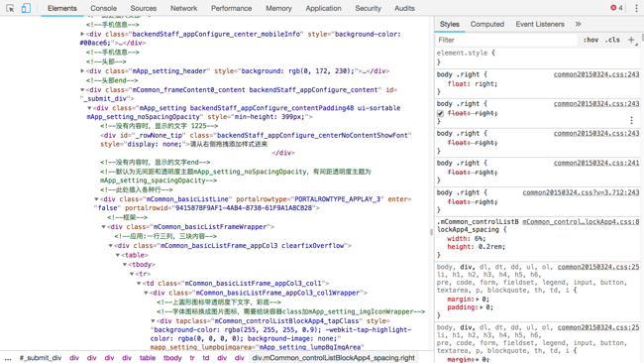Collapse the table node
644x363 pixels.
point(118,255)
